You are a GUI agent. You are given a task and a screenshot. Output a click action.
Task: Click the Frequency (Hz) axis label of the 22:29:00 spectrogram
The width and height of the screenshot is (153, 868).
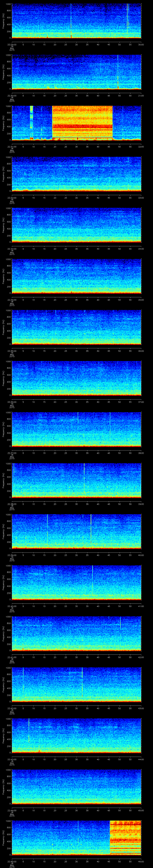click(x=3, y=21)
